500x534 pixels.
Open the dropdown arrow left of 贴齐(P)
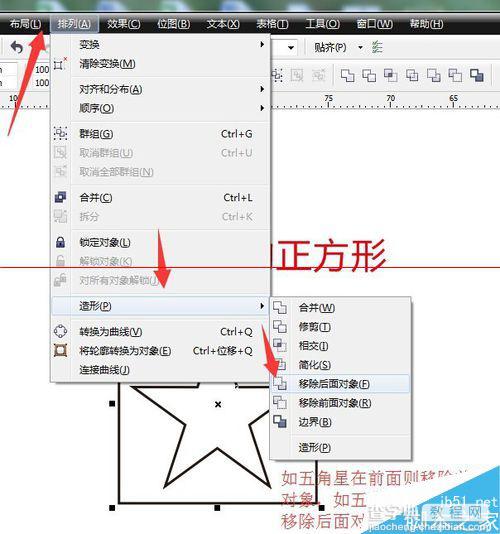pyautogui.click(x=291, y=47)
